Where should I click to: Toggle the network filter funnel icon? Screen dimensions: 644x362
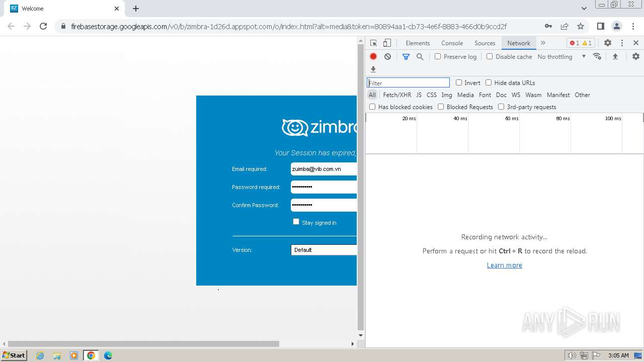[x=406, y=57]
